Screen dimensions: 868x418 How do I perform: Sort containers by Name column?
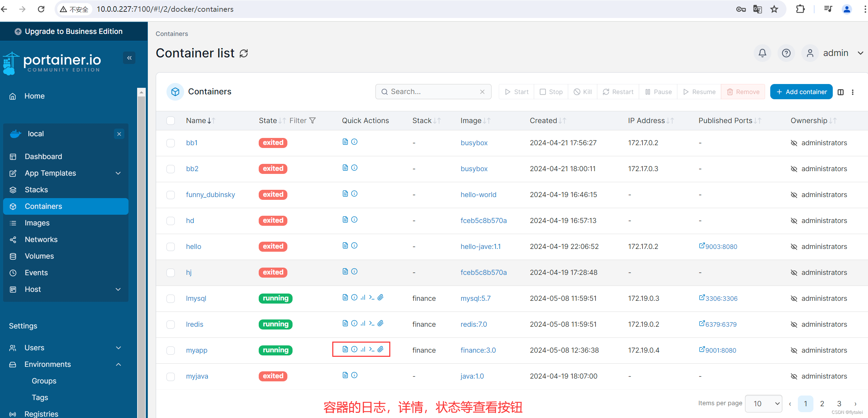point(201,121)
